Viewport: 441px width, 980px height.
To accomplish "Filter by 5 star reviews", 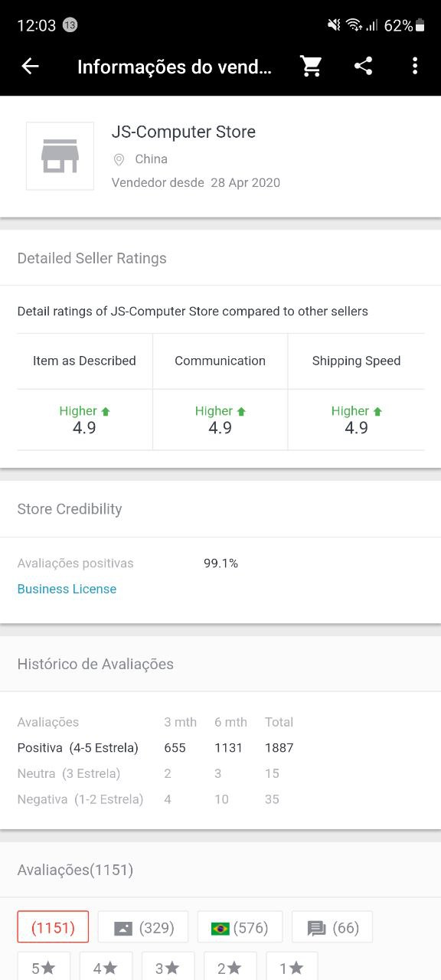I will coord(44,966).
